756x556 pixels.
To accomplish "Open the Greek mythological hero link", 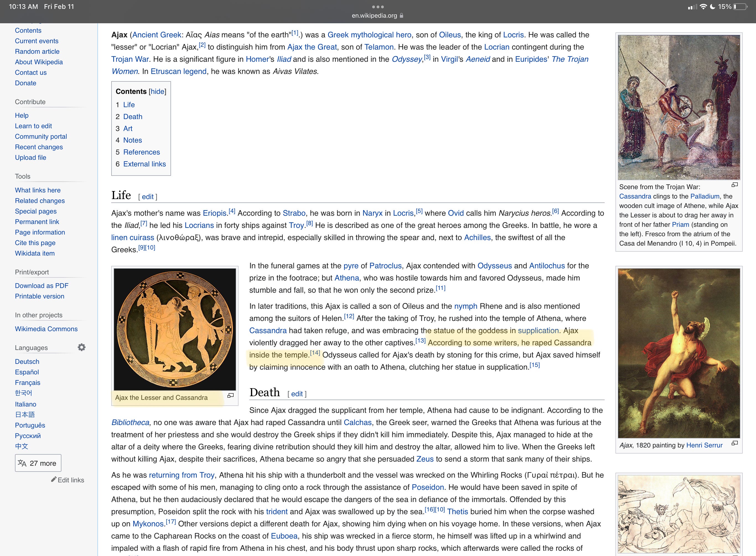I will pyautogui.click(x=369, y=35).
